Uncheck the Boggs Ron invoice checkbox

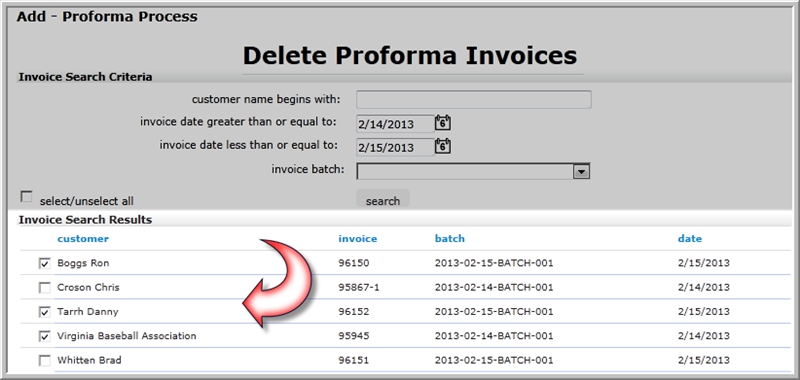[45, 264]
